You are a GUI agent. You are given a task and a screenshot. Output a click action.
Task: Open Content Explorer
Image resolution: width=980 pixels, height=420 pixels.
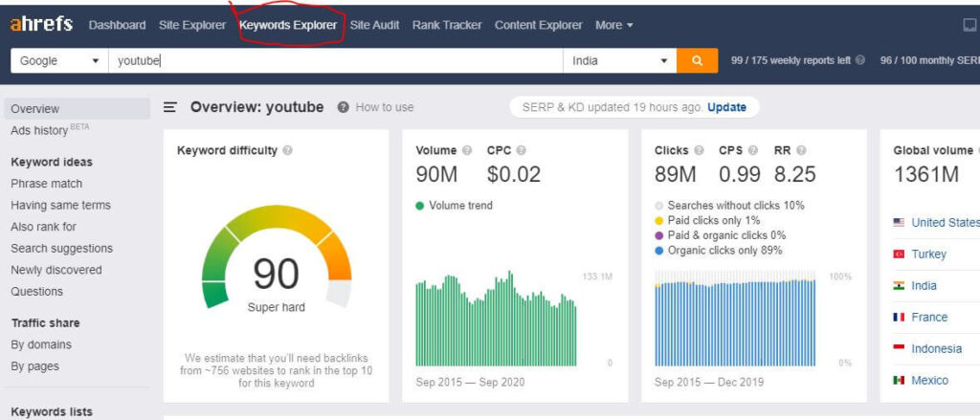538,25
